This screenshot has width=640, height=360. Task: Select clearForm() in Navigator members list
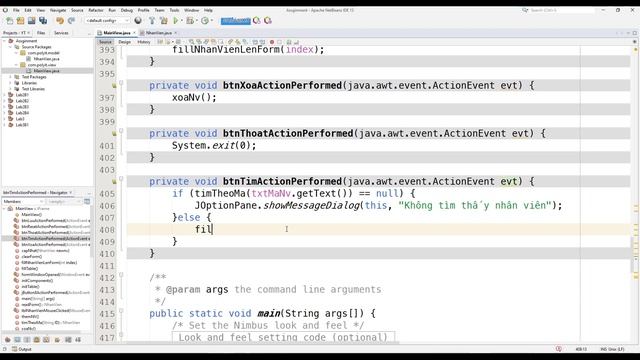31,256
